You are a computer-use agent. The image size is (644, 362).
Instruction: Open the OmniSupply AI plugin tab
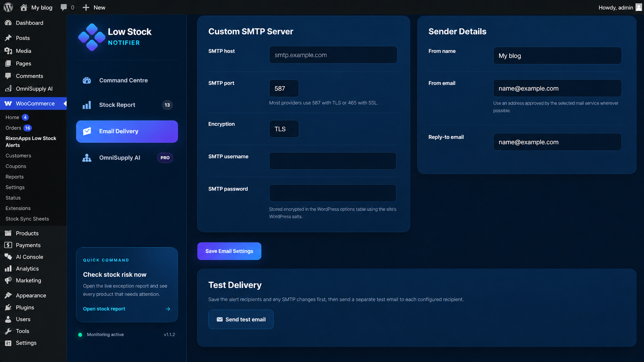click(x=127, y=158)
